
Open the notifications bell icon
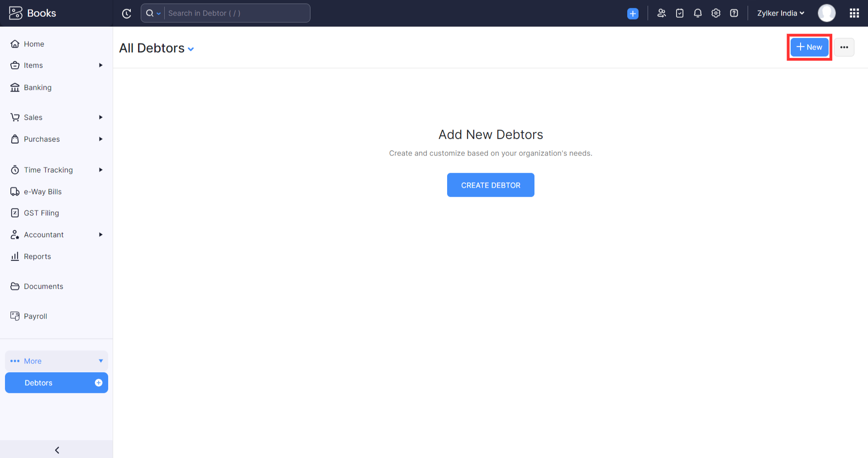[x=697, y=13]
